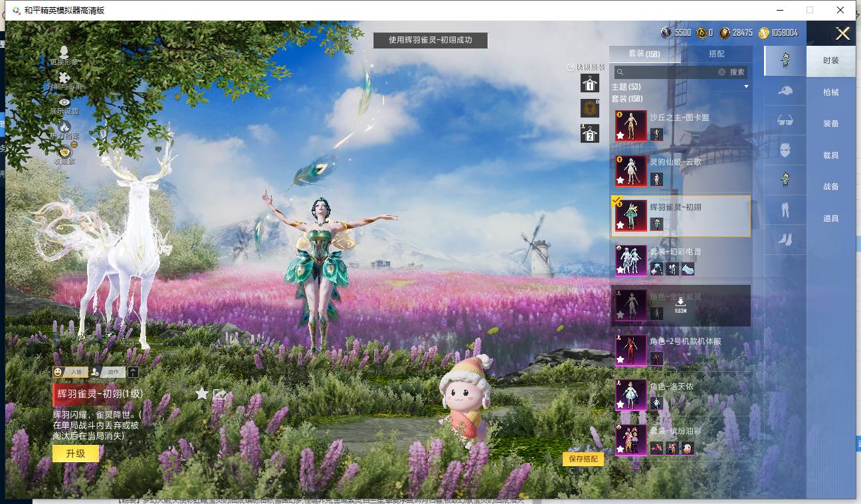This screenshot has height=504, width=861.
Task: Close the wardrobe with the X button
Action: (x=842, y=34)
